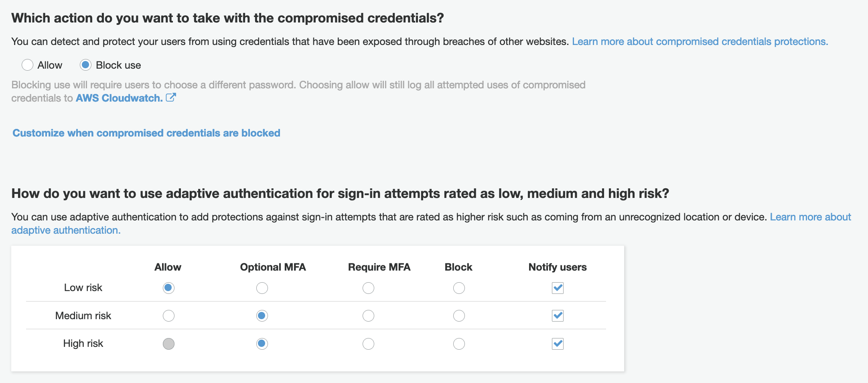
Task: Open AWS Cloudwatch via external link icon
Action: (172, 98)
